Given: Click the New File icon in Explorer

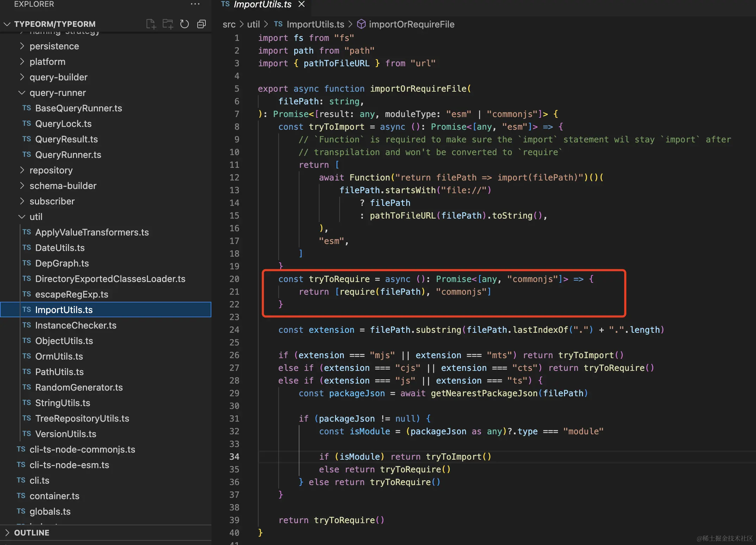Looking at the screenshot, I should pos(151,24).
